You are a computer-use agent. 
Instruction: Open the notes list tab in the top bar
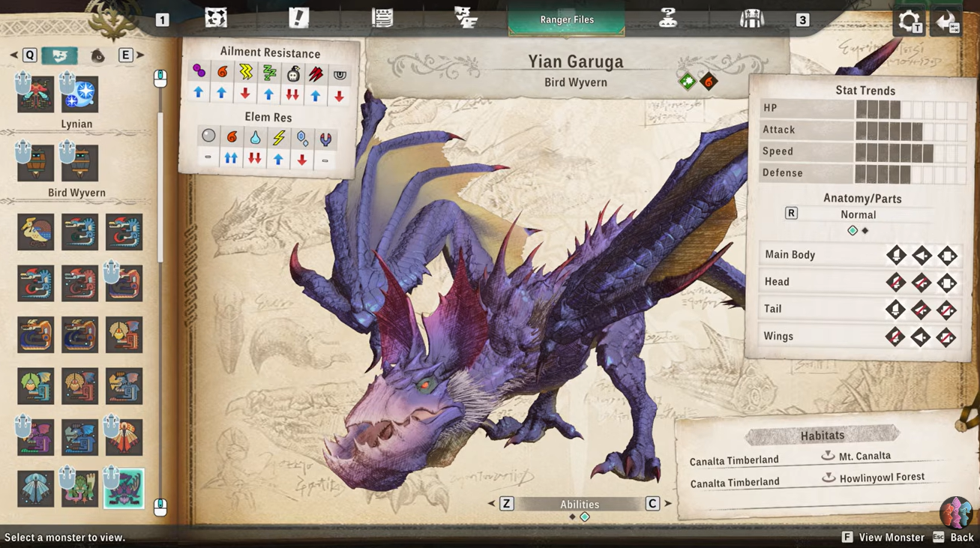[382, 18]
